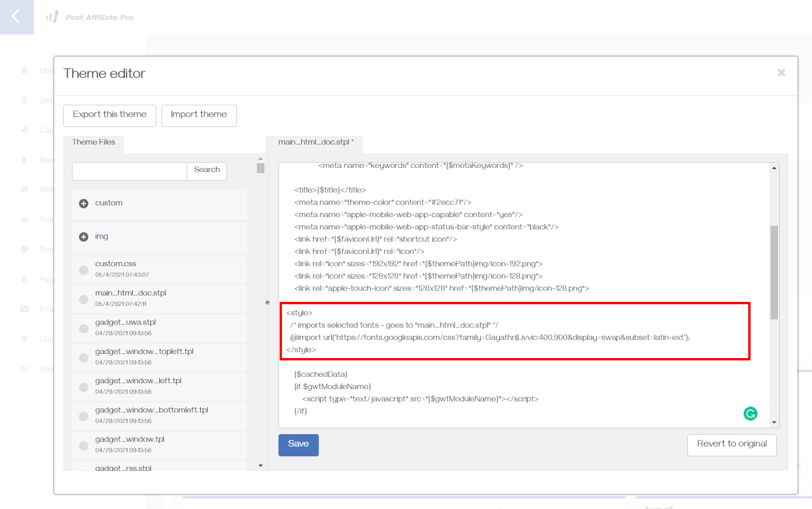Screen dimensions: 812x509
Task: Click the @import url fonts line
Action: point(490,338)
